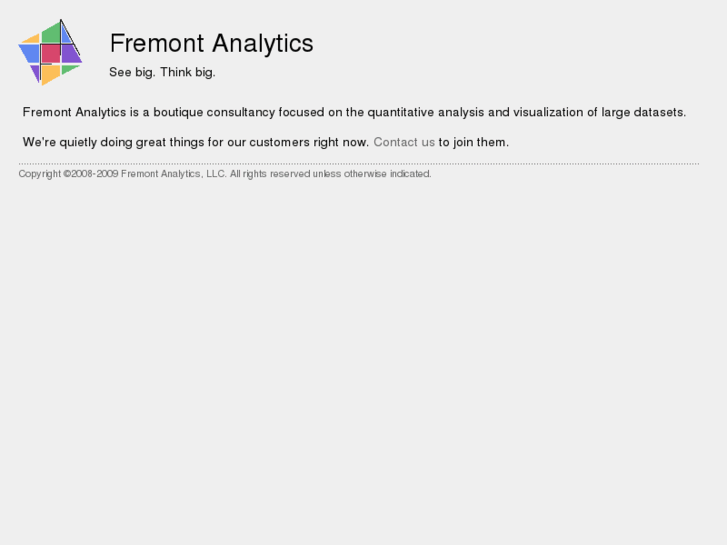Click the red center square of the logo
This screenshot has width=727, height=545.
point(50,53)
